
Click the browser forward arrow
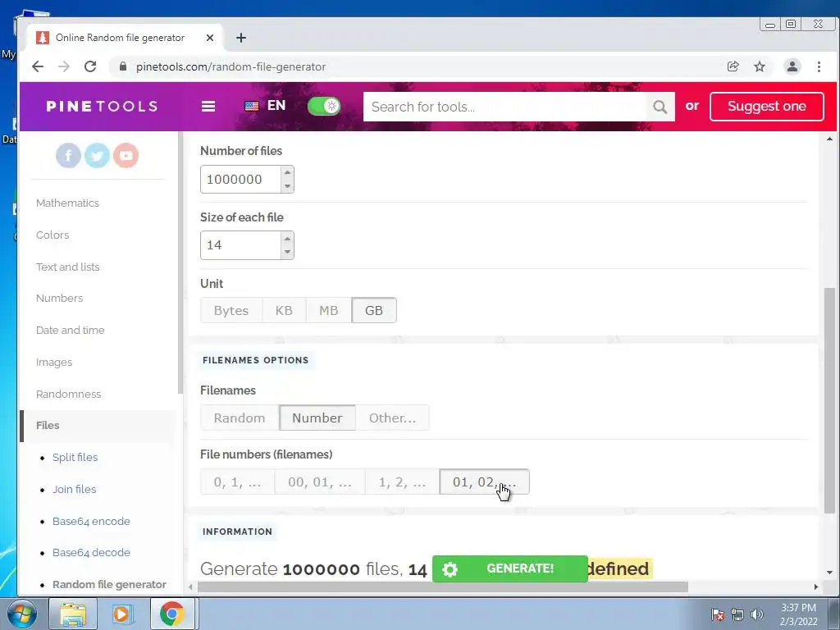(x=64, y=66)
